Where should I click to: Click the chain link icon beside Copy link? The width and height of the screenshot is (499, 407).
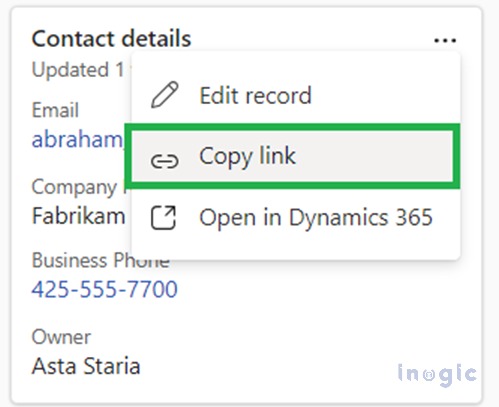(165, 161)
